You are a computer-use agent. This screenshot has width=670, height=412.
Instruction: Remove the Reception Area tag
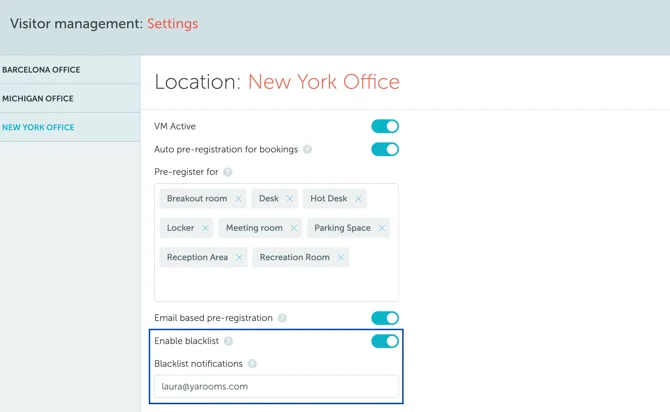point(239,258)
